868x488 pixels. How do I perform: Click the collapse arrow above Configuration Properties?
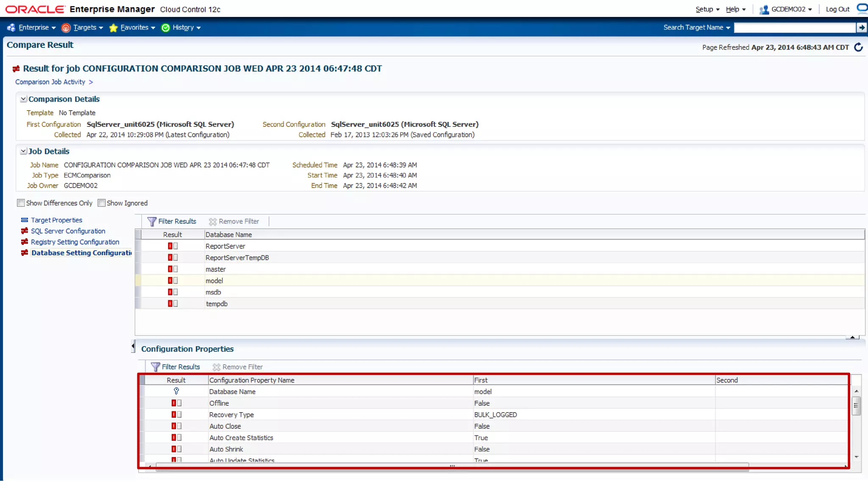tap(852, 337)
